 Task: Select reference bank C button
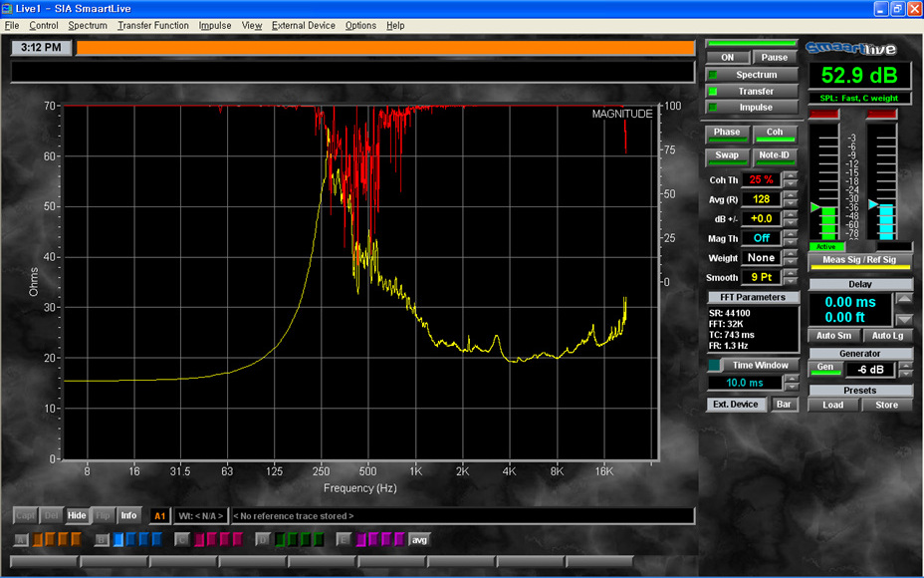pos(181,539)
